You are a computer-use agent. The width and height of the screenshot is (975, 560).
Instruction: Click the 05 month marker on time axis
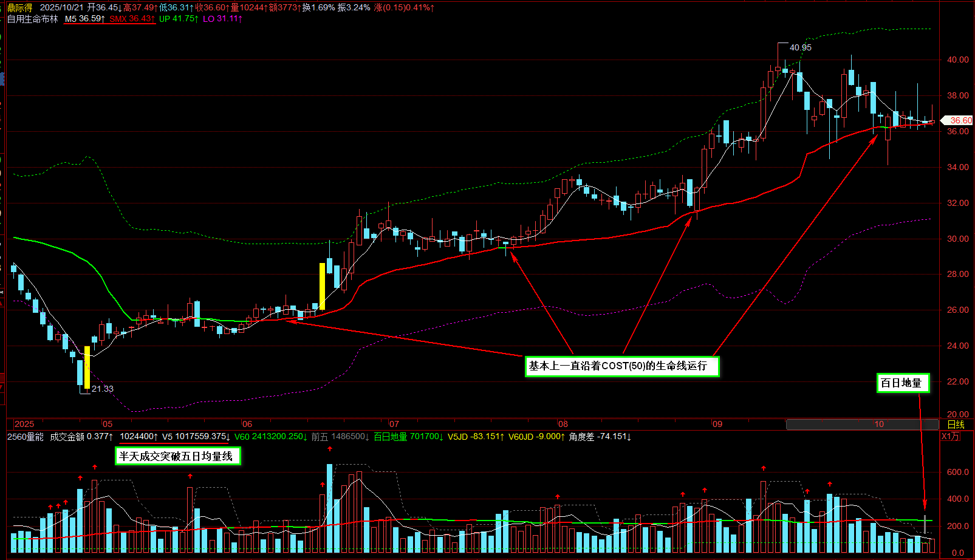tap(108, 425)
